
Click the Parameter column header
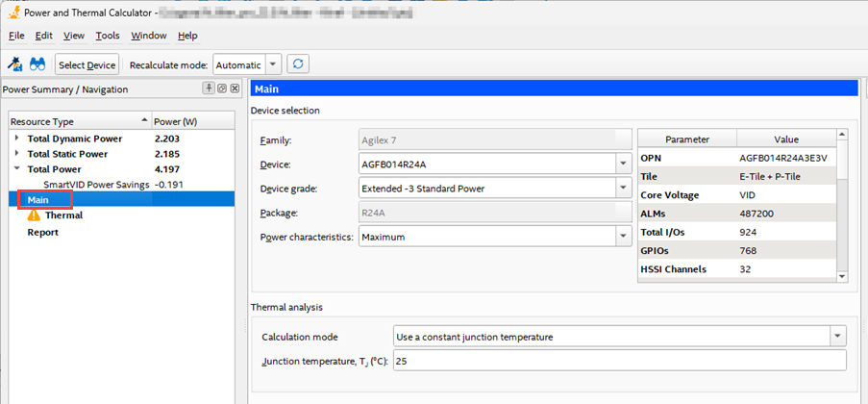tap(687, 139)
